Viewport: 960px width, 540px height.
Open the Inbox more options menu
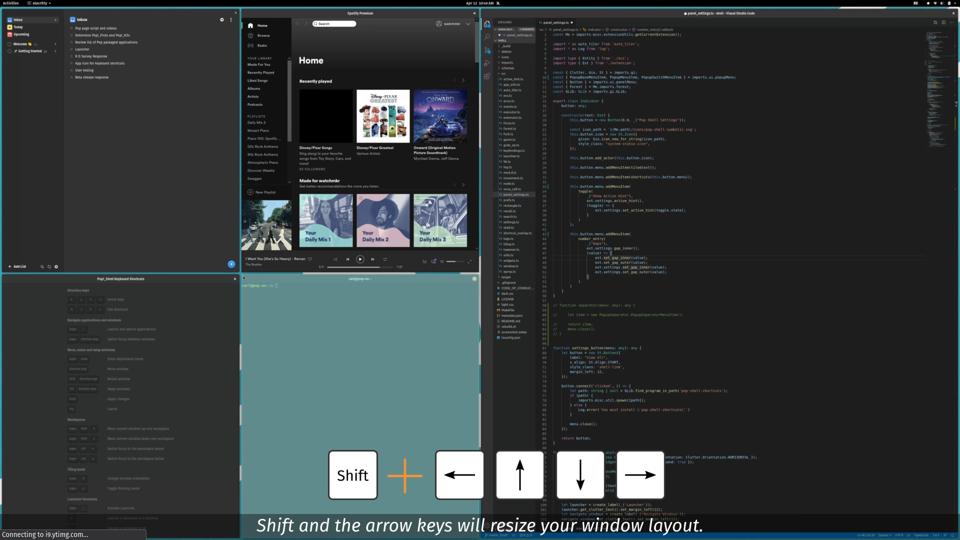click(231, 20)
